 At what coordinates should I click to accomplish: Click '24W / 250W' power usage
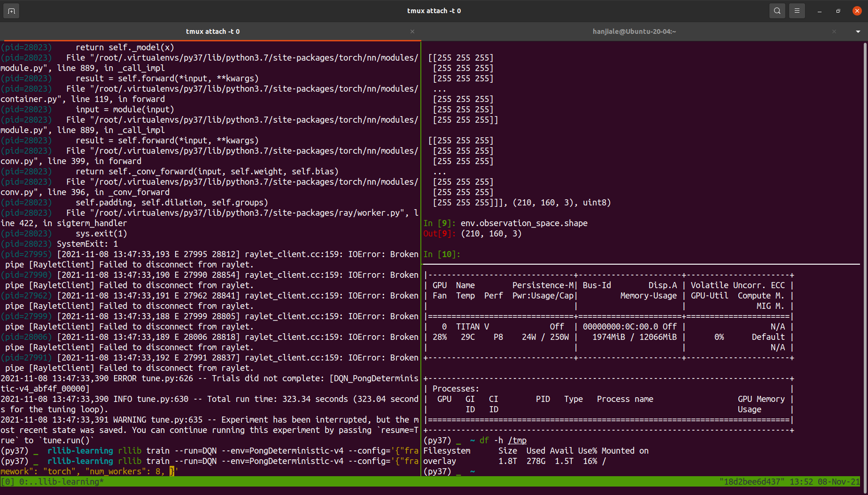click(545, 337)
